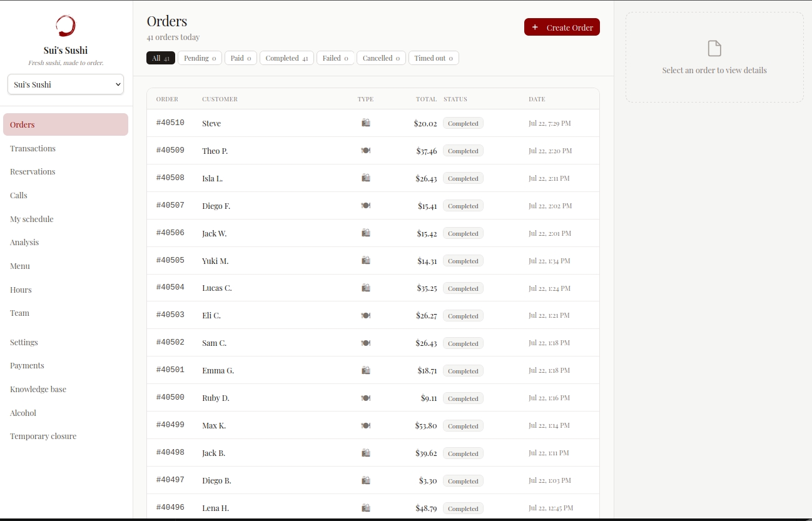Click the date Jul 22, 1:16 PM
Viewport: 812px width, 521px height.
point(549,398)
